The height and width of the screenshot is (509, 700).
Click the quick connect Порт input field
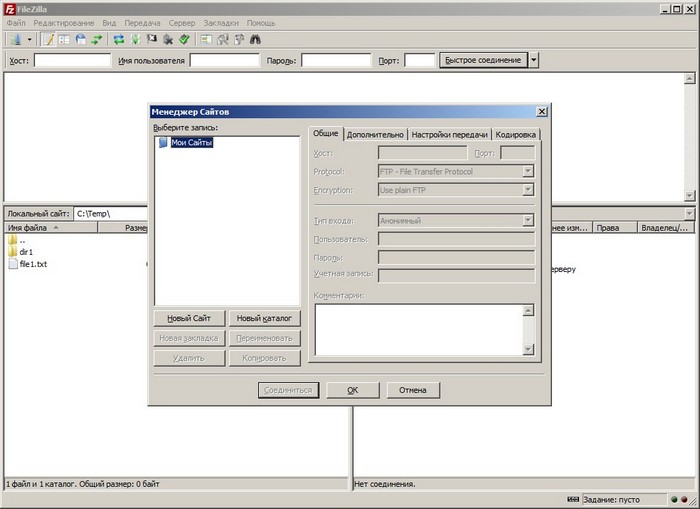coord(420,60)
